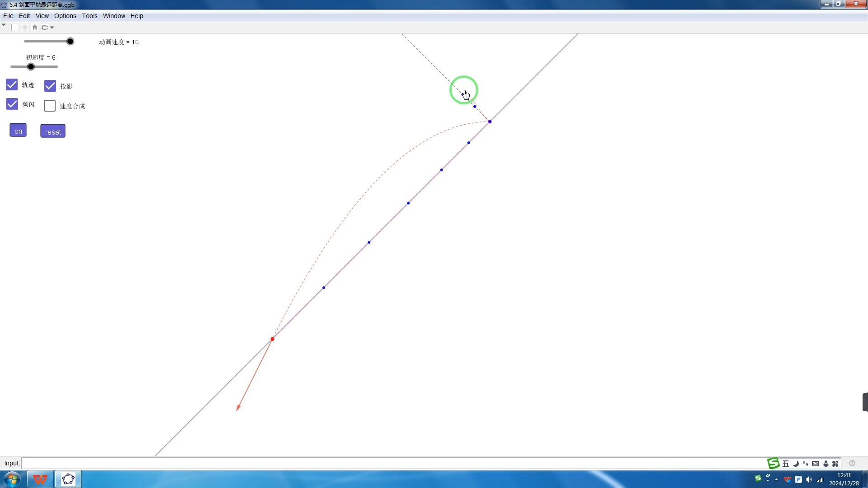The image size is (868, 488).
Task: Uncheck the 频闪 checkbox
Action: click(x=12, y=104)
